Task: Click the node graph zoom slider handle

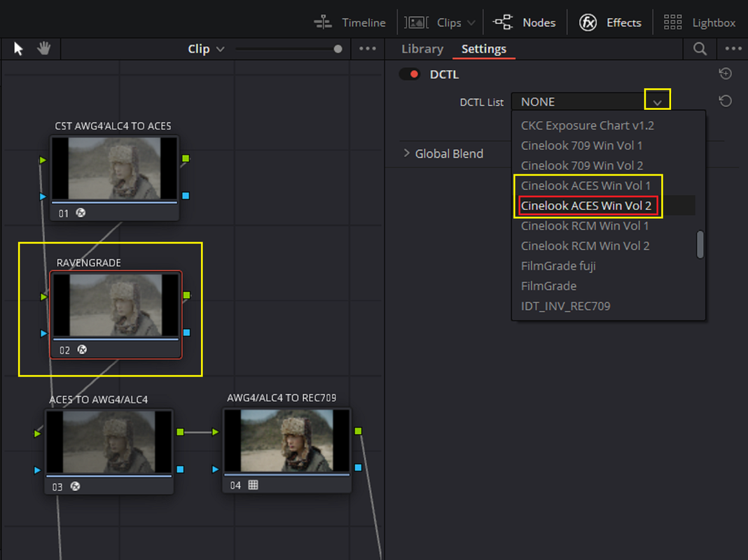Action: point(338,48)
